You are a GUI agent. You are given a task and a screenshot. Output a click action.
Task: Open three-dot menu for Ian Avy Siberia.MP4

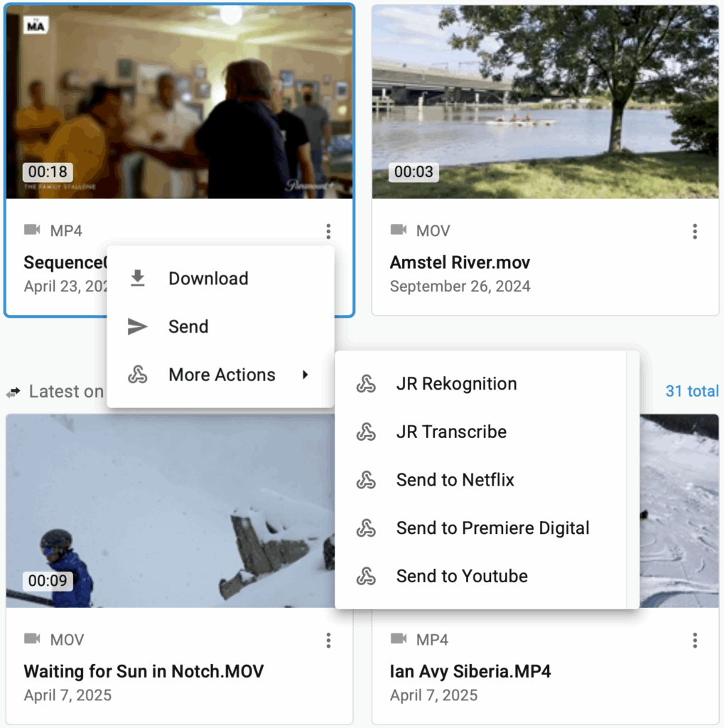[x=694, y=641]
